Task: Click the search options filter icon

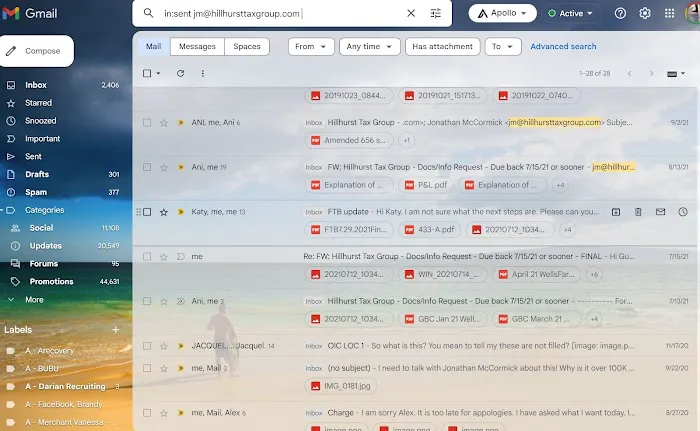Action: pyautogui.click(x=435, y=14)
